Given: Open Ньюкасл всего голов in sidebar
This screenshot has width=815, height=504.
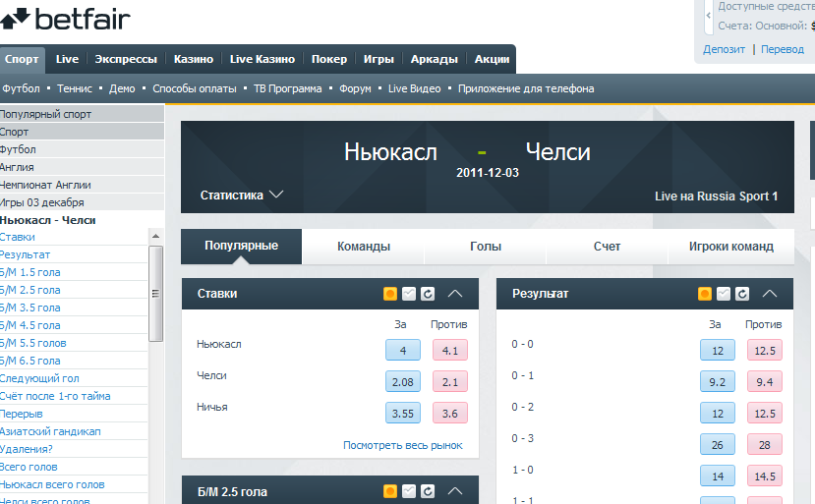Looking at the screenshot, I should pyautogui.click(x=52, y=484).
